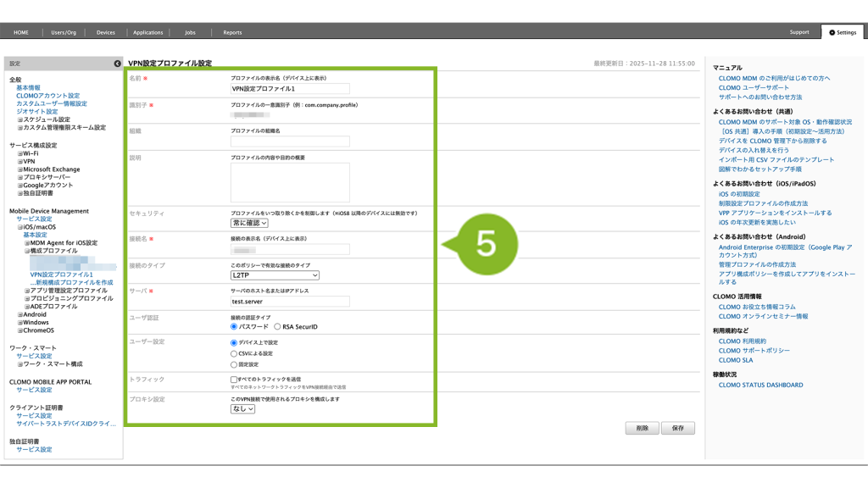868x488 pixels.
Task: Open the Settings tab with gear icon
Action: click(x=843, y=32)
